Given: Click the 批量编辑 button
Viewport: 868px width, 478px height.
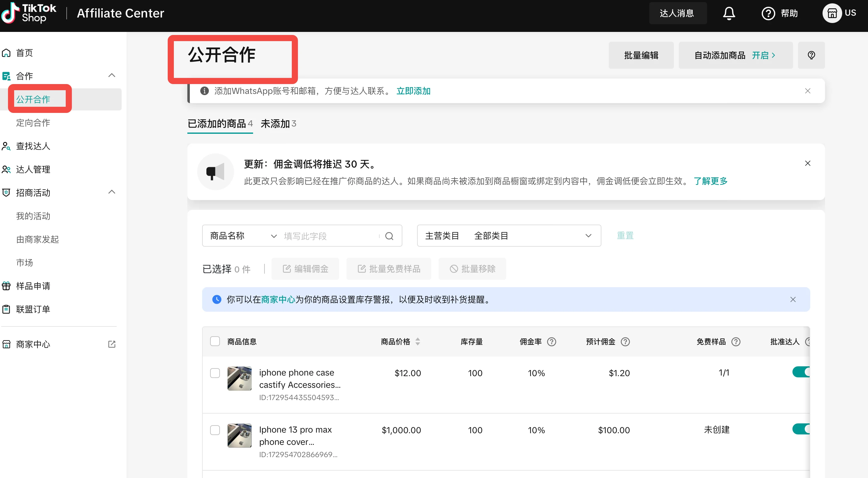Looking at the screenshot, I should tap(641, 55).
